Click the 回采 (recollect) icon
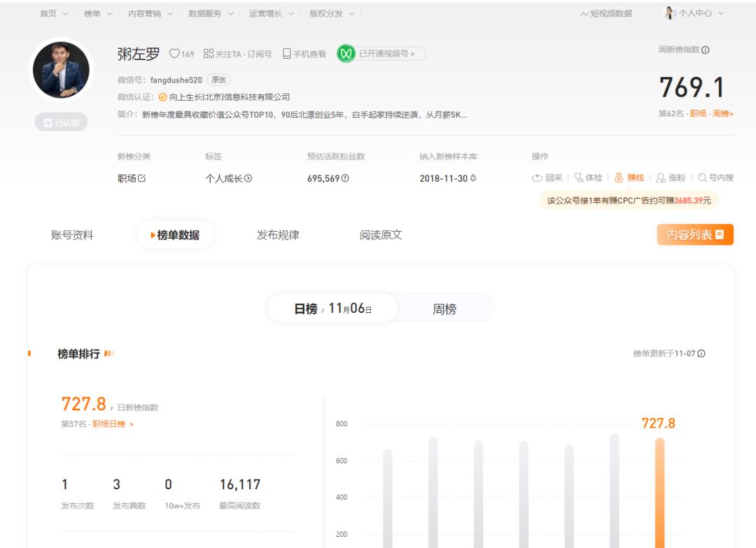Viewport: 756px width, 548px height. pos(536,178)
